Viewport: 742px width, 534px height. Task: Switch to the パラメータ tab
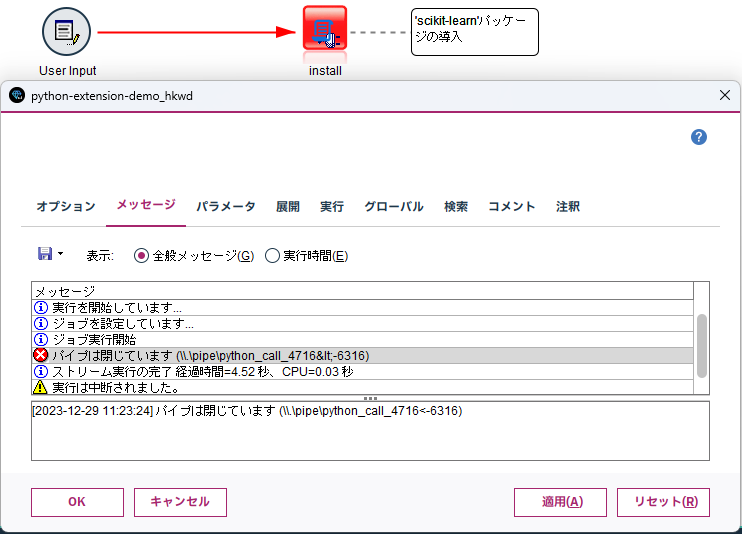point(226,206)
